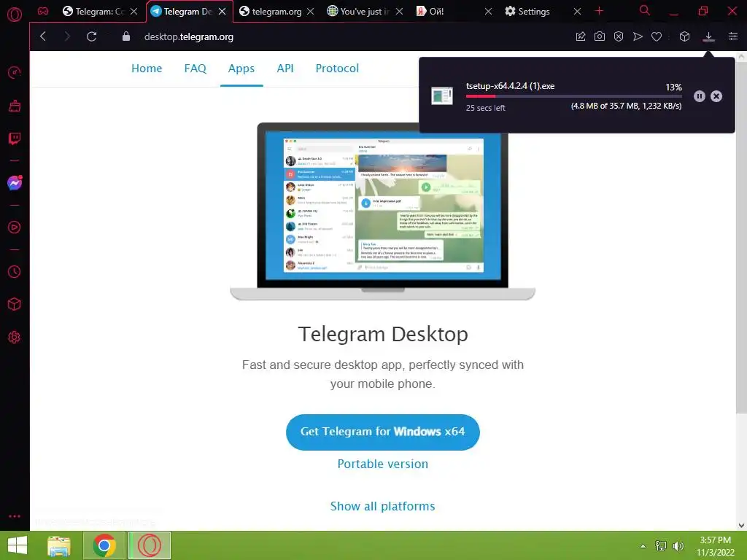Close the telegram.org tab
The image size is (747, 560).
(x=310, y=12)
